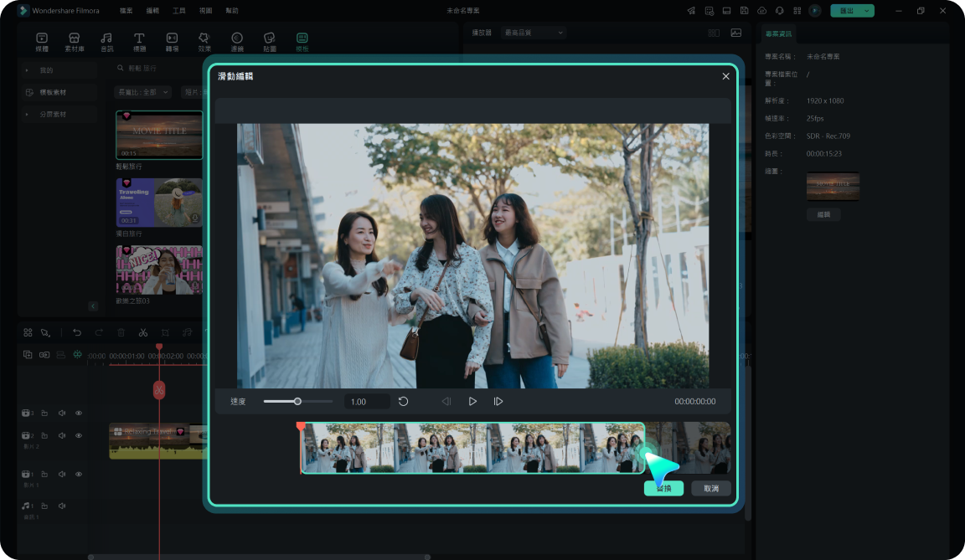Click the redo arrow in timeline toolbar

coord(99,332)
